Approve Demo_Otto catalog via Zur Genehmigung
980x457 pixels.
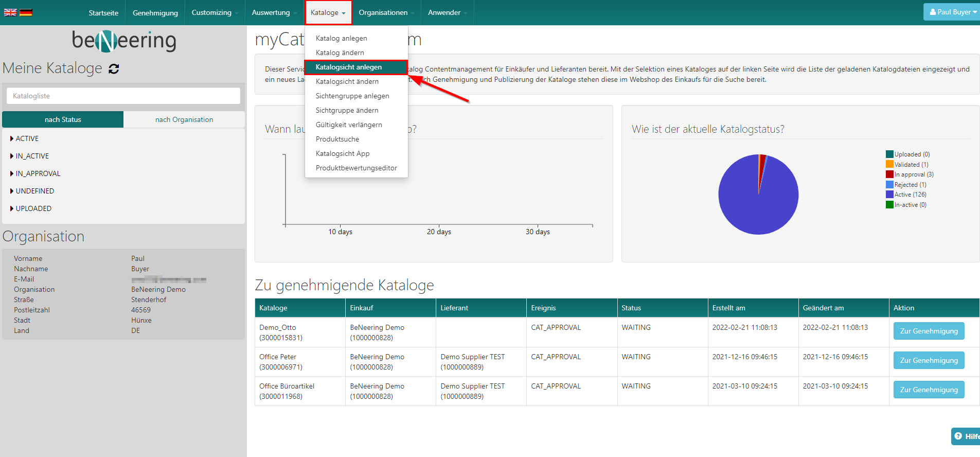pos(929,331)
